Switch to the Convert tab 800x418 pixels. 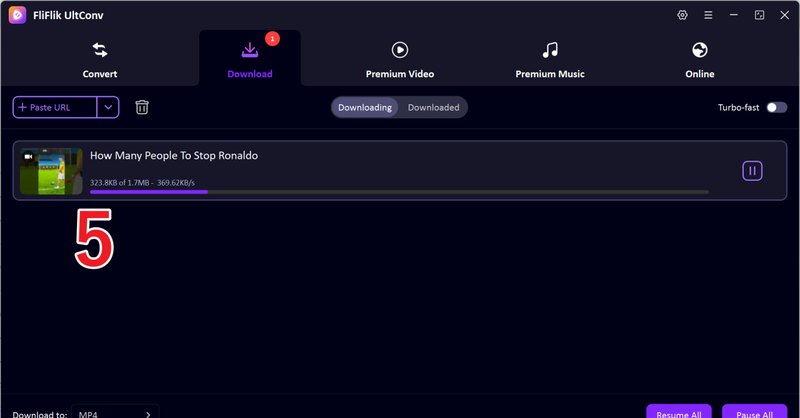(x=100, y=60)
